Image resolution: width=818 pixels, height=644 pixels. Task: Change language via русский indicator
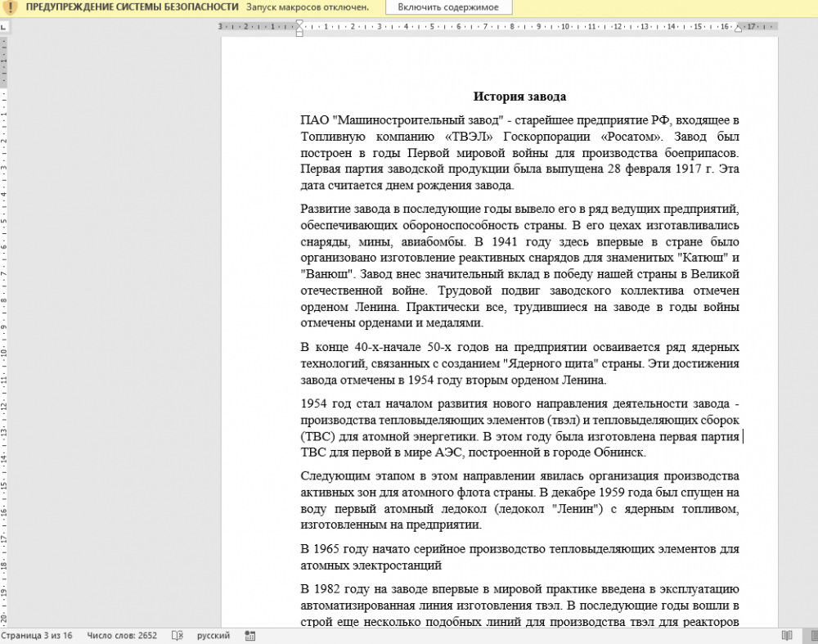[213, 635]
